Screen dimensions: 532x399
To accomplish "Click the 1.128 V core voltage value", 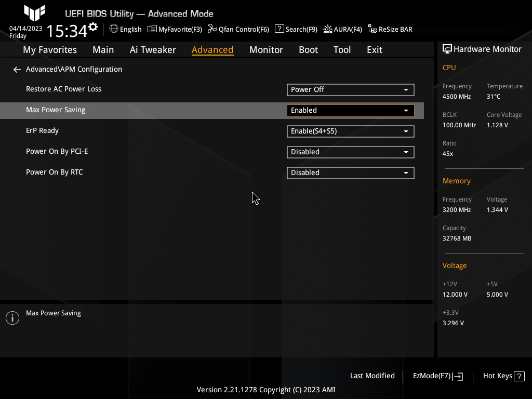I will click(497, 125).
